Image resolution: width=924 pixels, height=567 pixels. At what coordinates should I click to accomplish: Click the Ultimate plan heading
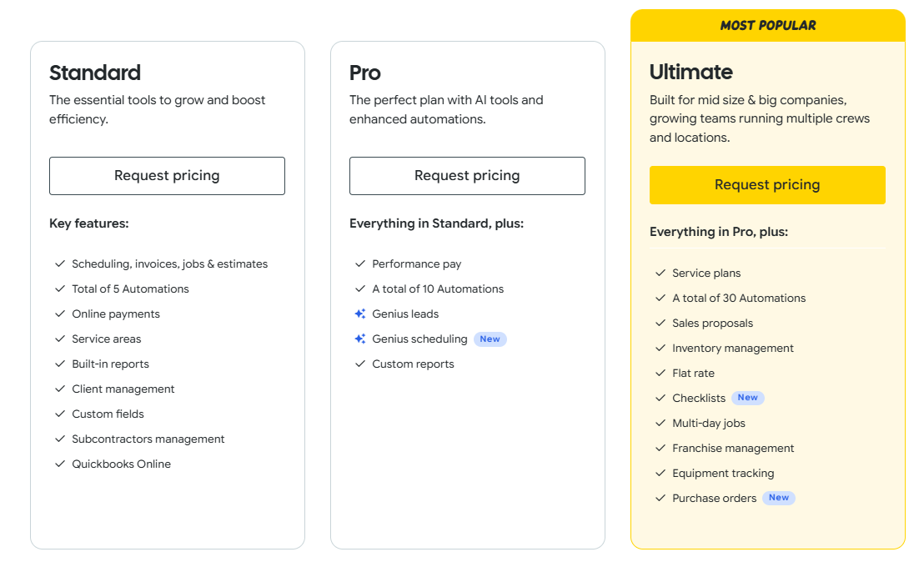pyautogui.click(x=690, y=72)
